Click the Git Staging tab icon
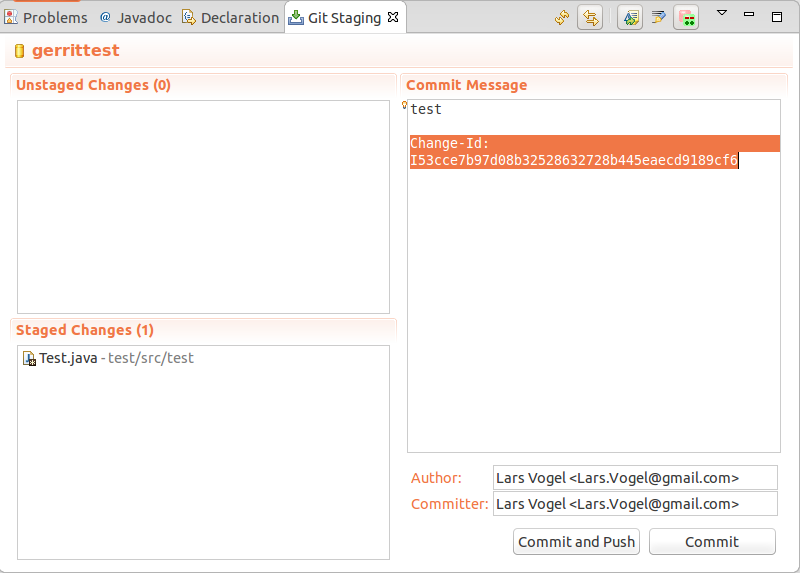The height and width of the screenshot is (573, 800). pos(295,18)
